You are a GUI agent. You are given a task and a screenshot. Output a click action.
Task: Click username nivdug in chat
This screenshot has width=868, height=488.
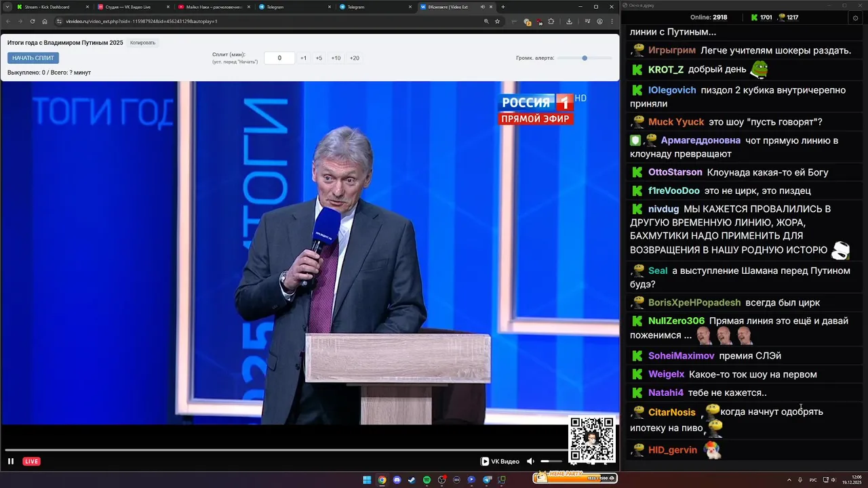(x=663, y=209)
